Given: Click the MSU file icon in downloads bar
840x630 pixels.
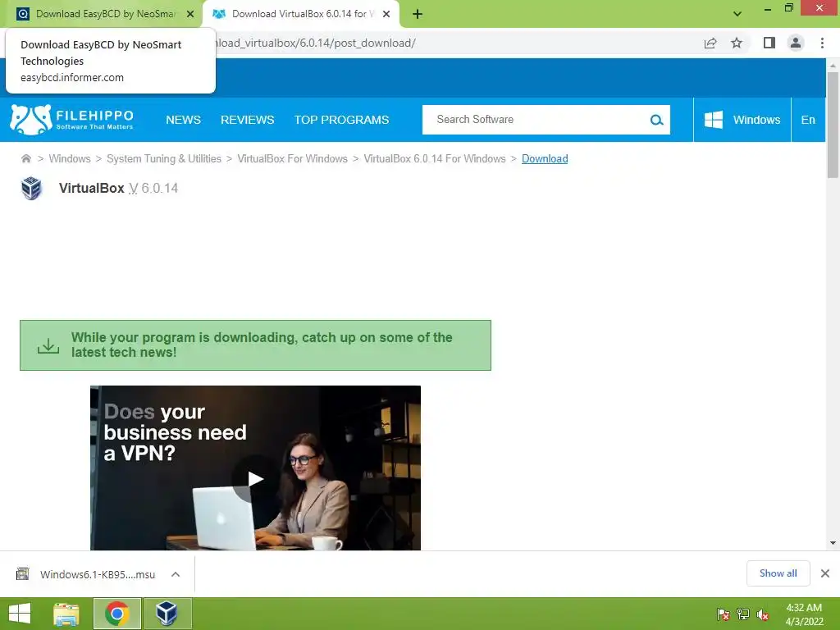Looking at the screenshot, I should tap(22, 573).
